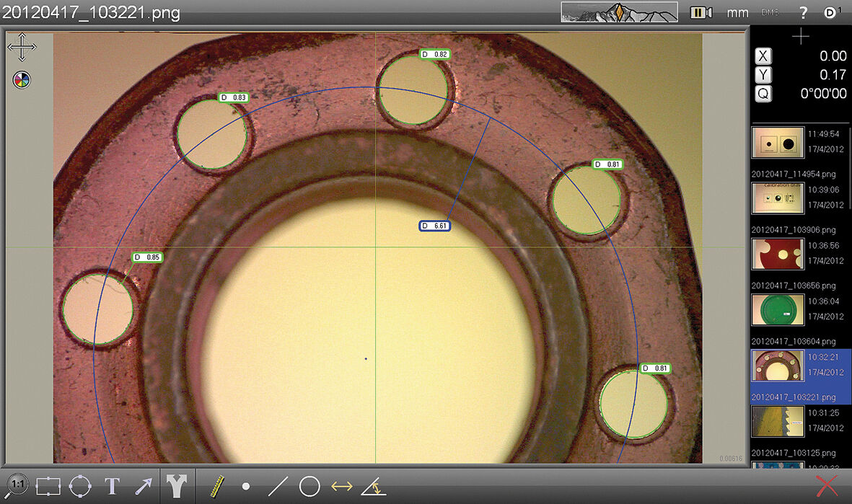
Task: Select the circle measurement tool
Action: (x=309, y=486)
